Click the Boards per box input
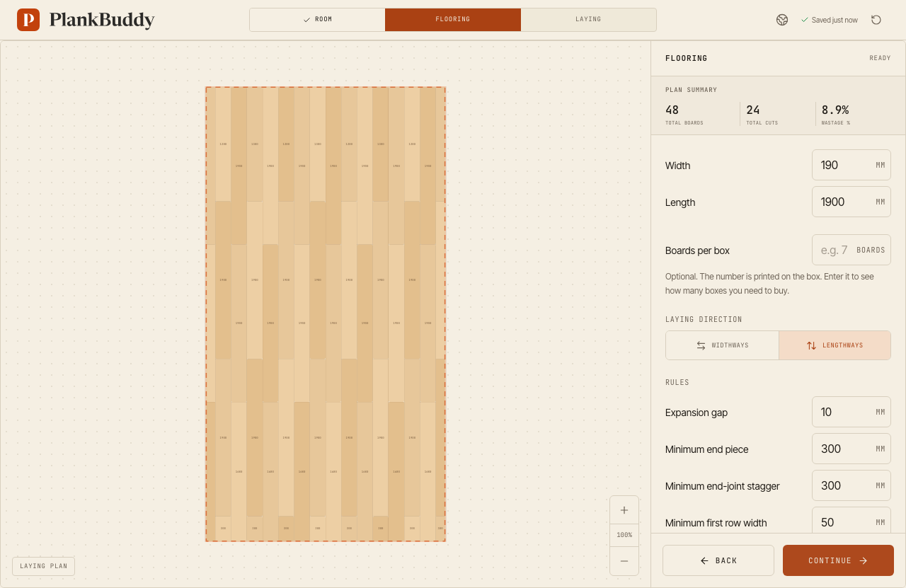The height and width of the screenshot is (588, 906). click(x=851, y=250)
